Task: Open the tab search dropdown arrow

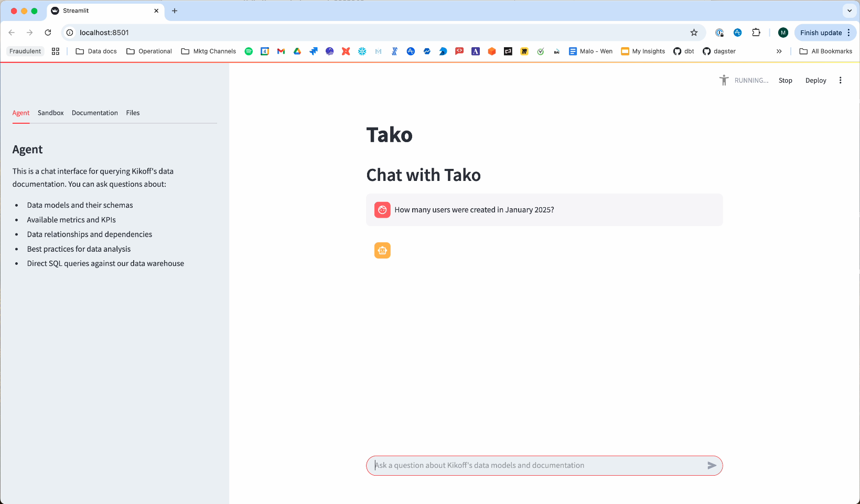Action: coord(850,10)
